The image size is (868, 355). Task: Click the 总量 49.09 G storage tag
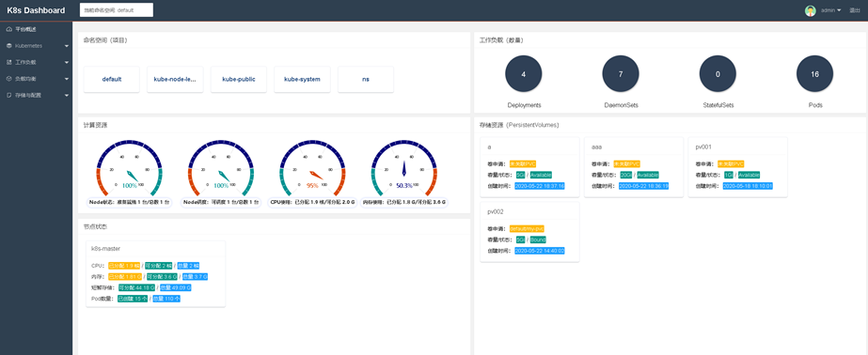click(175, 287)
